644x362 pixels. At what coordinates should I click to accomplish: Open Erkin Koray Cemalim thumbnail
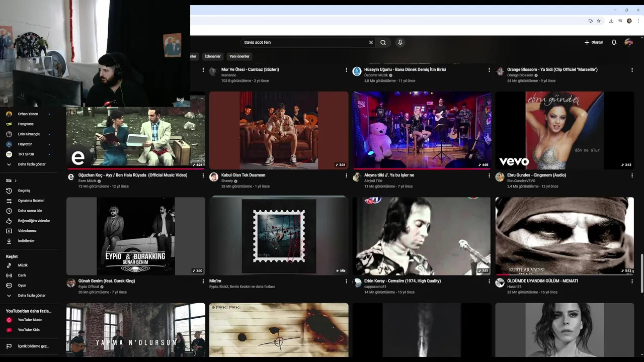[x=422, y=236]
